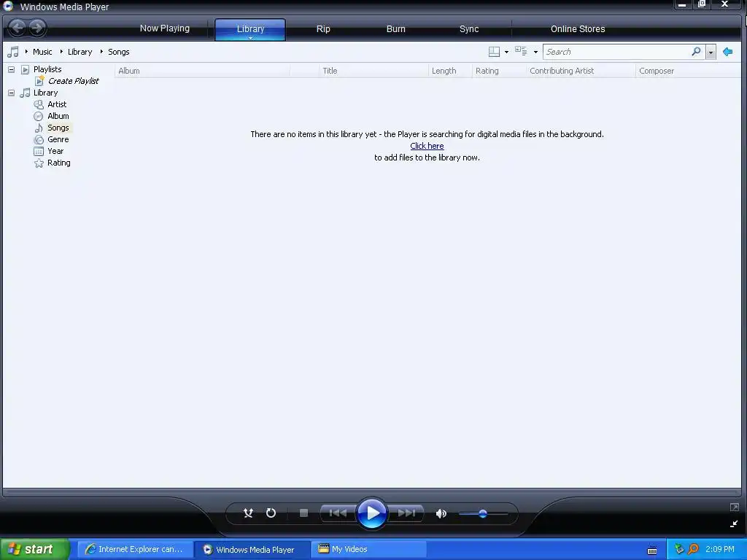The height and width of the screenshot is (560, 747).
Task: Sort by the Length column header
Action: pyautogui.click(x=449, y=71)
